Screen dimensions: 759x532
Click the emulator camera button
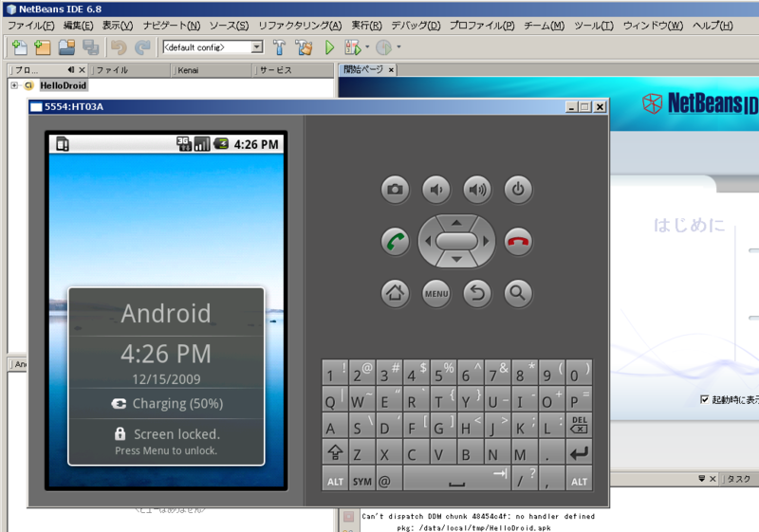point(395,189)
